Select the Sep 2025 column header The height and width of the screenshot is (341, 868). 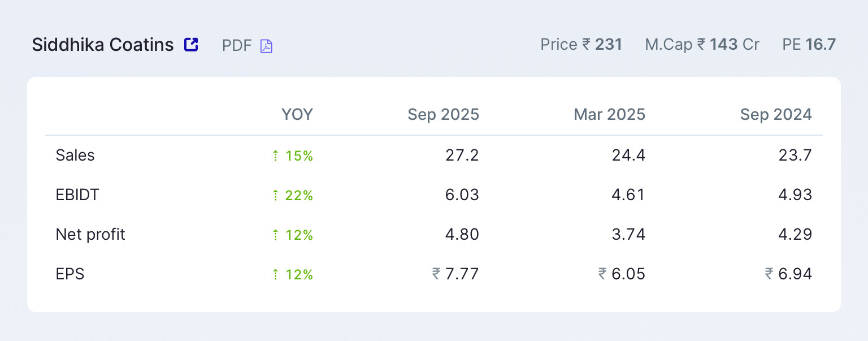(443, 115)
